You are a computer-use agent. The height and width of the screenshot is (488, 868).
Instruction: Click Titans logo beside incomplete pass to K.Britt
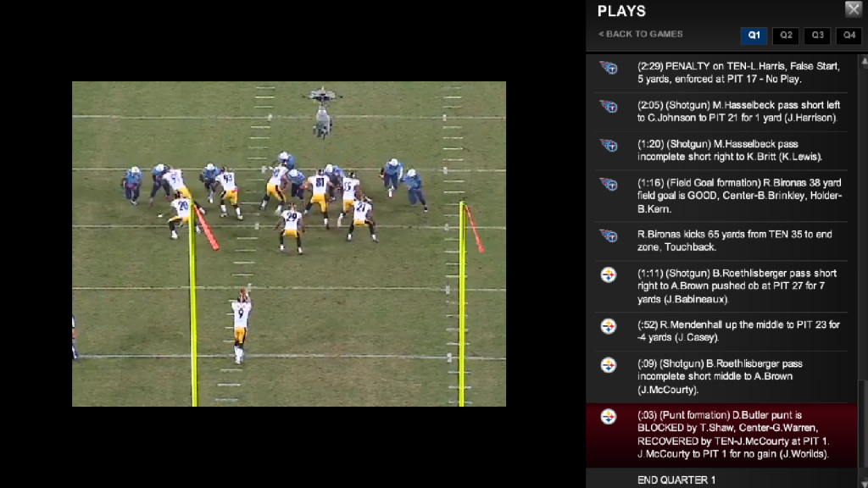pyautogui.click(x=608, y=146)
